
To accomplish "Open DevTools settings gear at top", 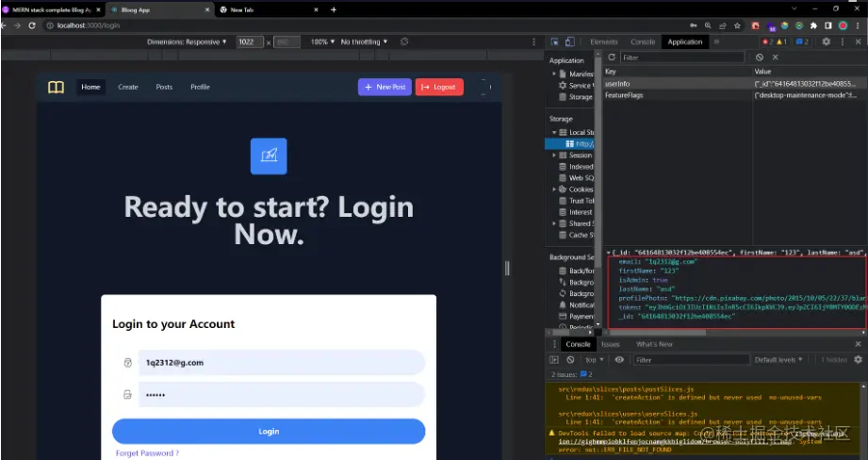I will (x=826, y=42).
